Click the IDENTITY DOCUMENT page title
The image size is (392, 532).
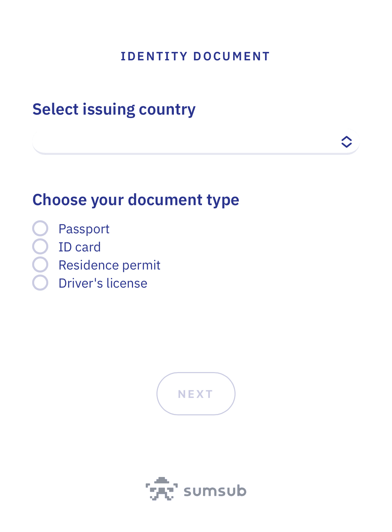195,56
